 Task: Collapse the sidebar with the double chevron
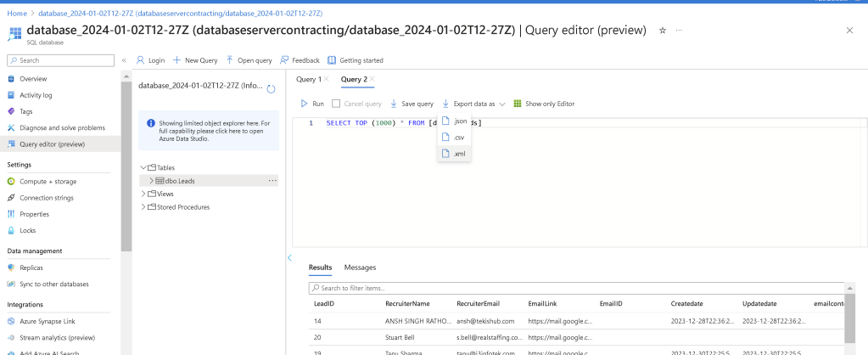point(124,60)
